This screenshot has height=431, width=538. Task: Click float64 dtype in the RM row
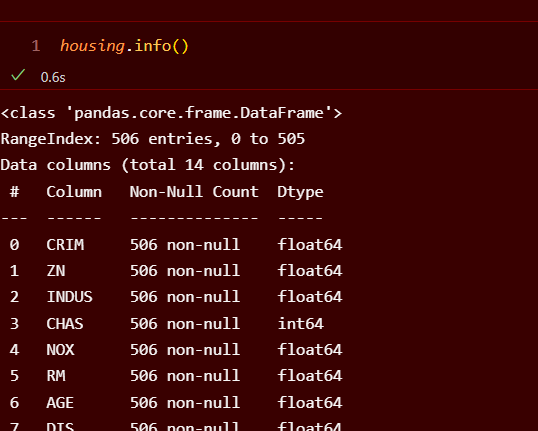coord(310,376)
